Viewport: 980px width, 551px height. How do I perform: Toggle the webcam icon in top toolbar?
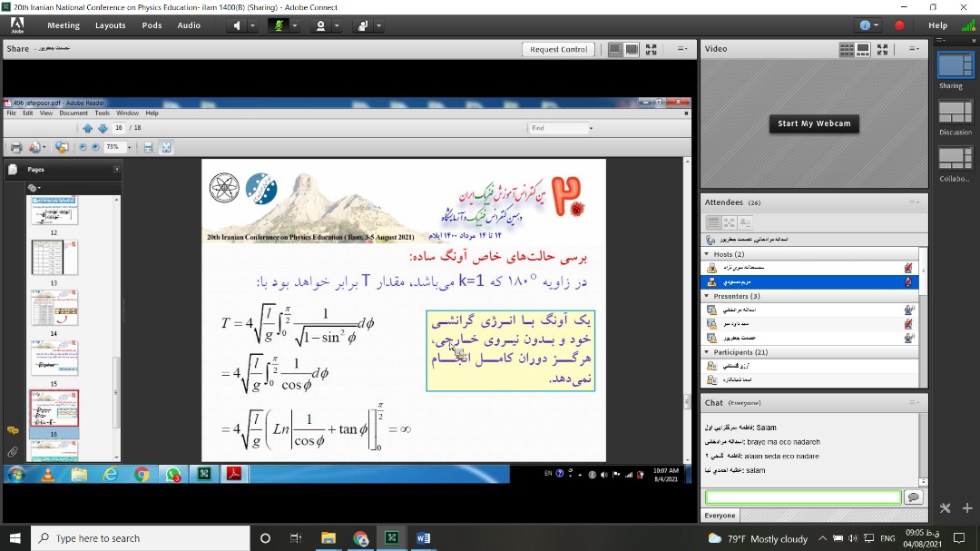(x=320, y=25)
